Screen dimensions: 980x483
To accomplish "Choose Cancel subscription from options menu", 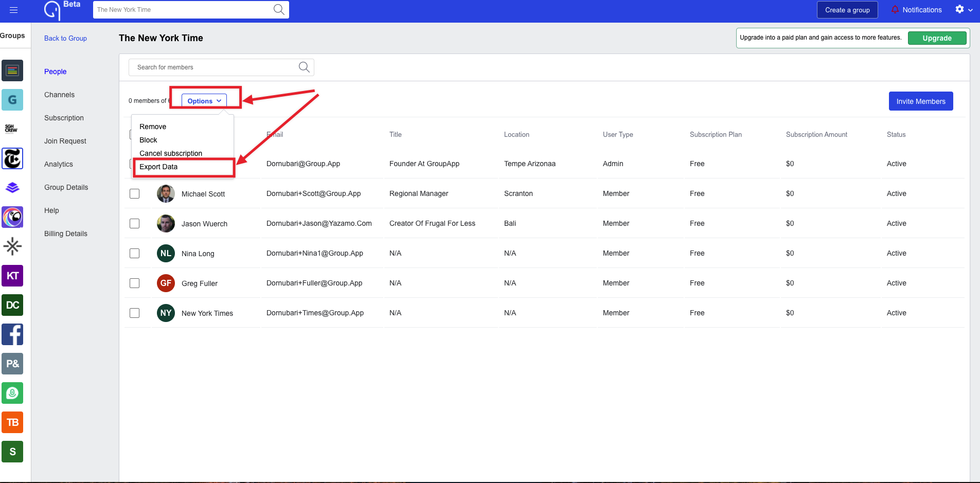I will pos(171,153).
